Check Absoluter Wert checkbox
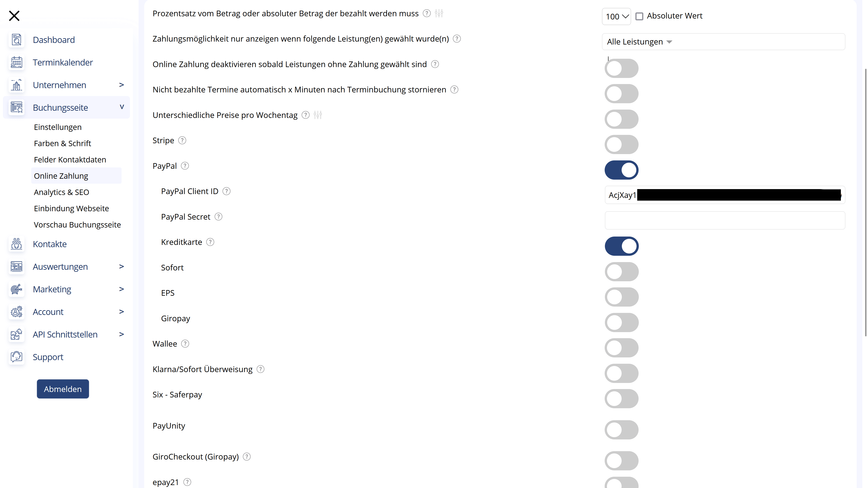 tap(639, 16)
